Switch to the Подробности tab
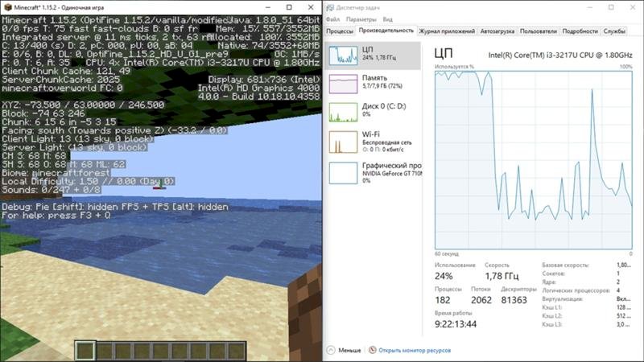The image size is (644, 362). pyautogui.click(x=580, y=31)
